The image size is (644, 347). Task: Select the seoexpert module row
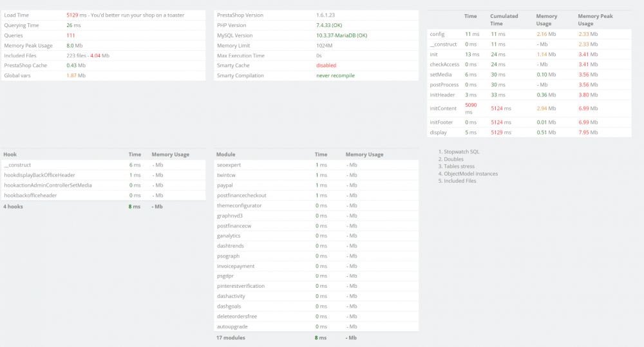click(316, 165)
